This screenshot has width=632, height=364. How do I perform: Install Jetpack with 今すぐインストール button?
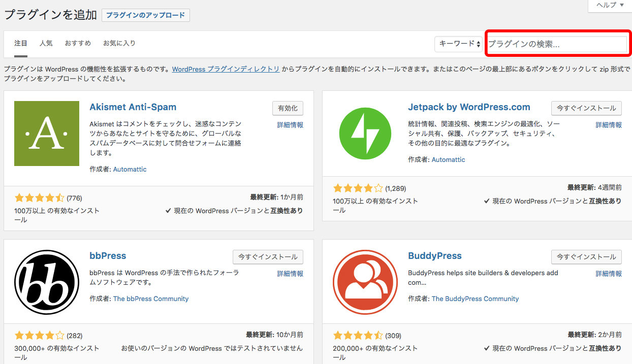pyautogui.click(x=586, y=108)
